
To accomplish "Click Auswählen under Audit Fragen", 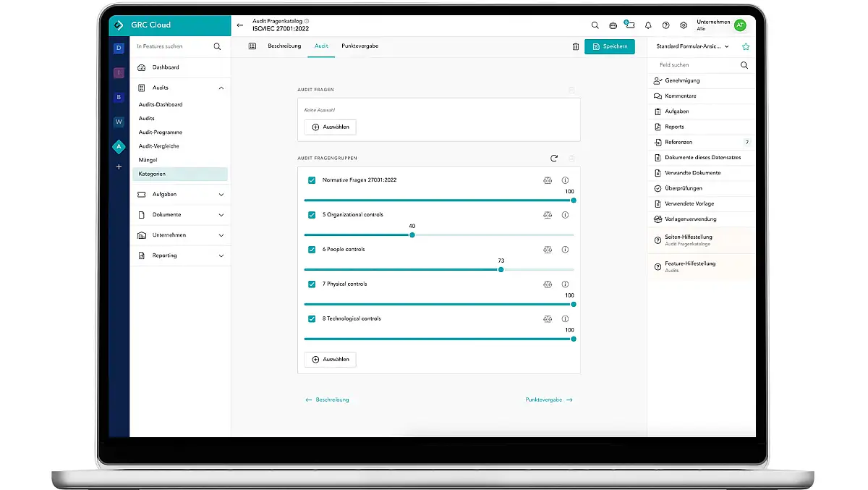I will (x=330, y=127).
